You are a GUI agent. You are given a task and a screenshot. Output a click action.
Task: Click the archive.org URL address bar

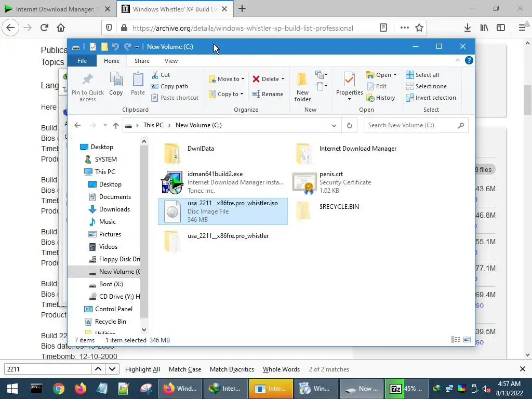pyautogui.click(x=243, y=28)
